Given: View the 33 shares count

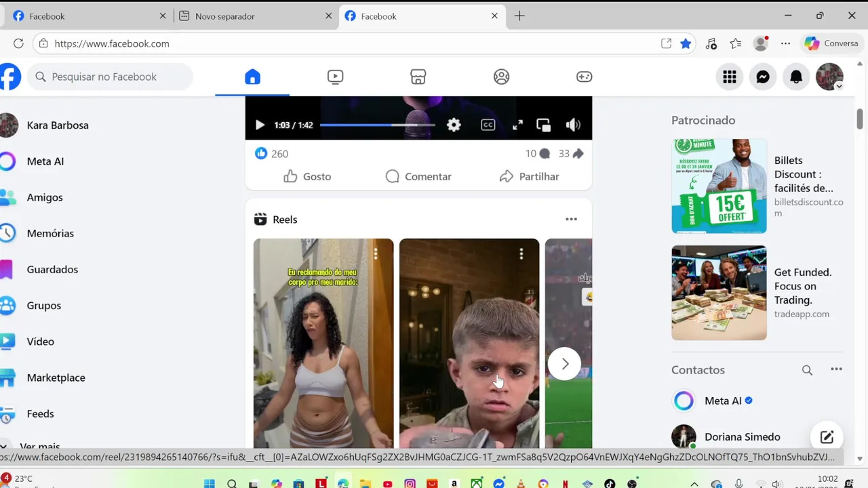Looking at the screenshot, I should [x=571, y=154].
